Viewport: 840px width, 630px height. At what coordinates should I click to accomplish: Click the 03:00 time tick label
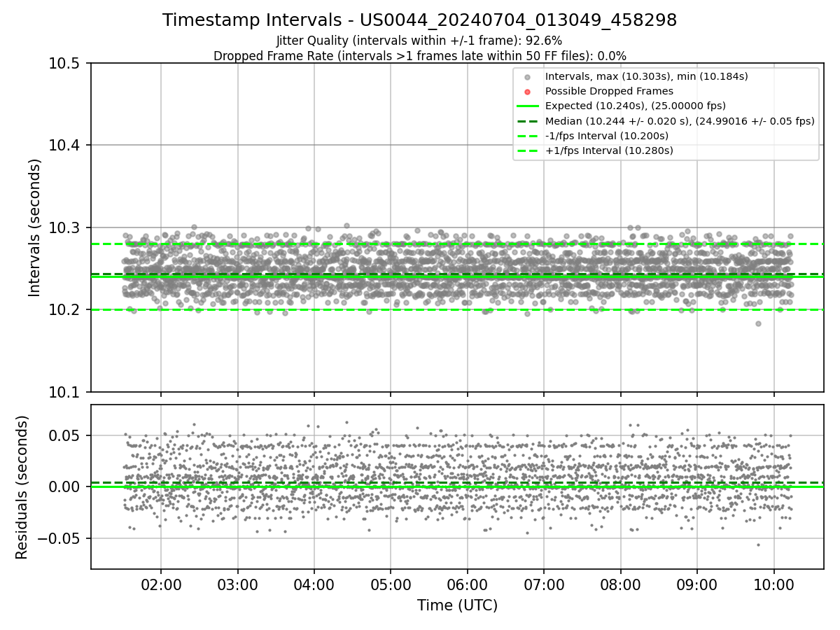coord(237,584)
